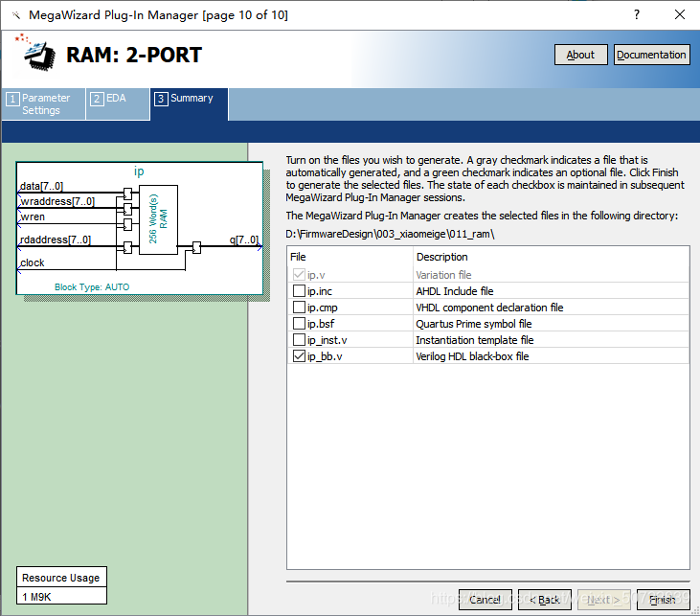Click the RAM chip wizard logo icon
This screenshot has height=616, width=700.
click(x=35, y=53)
